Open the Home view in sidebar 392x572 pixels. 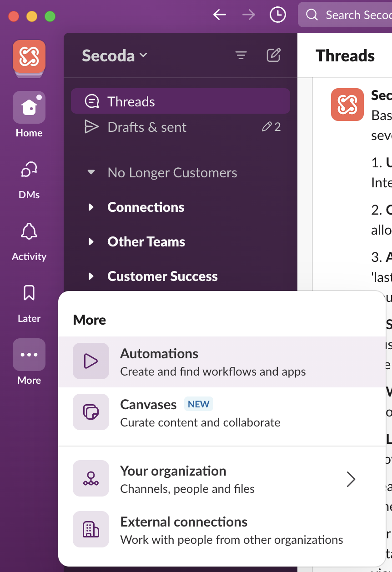point(29,108)
